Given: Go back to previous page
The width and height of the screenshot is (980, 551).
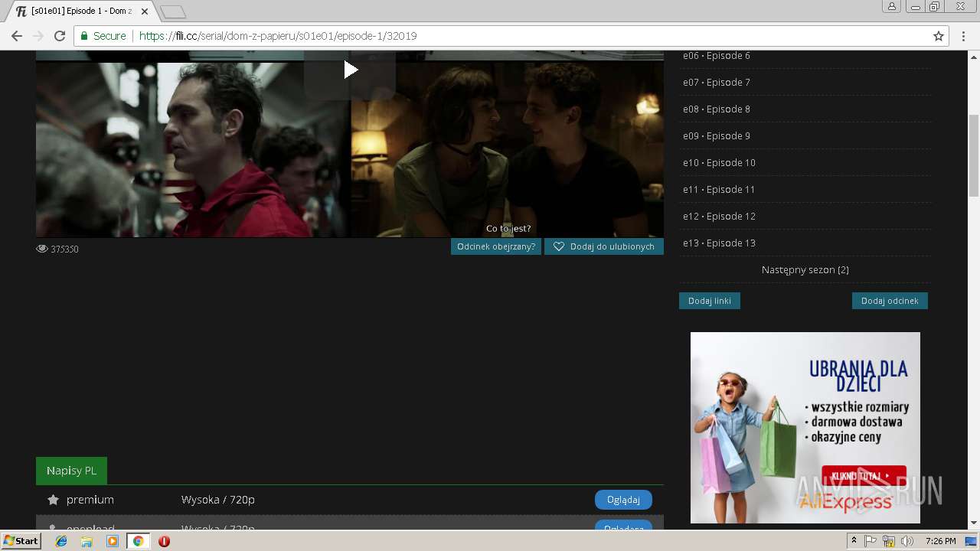Looking at the screenshot, I should [x=17, y=36].
